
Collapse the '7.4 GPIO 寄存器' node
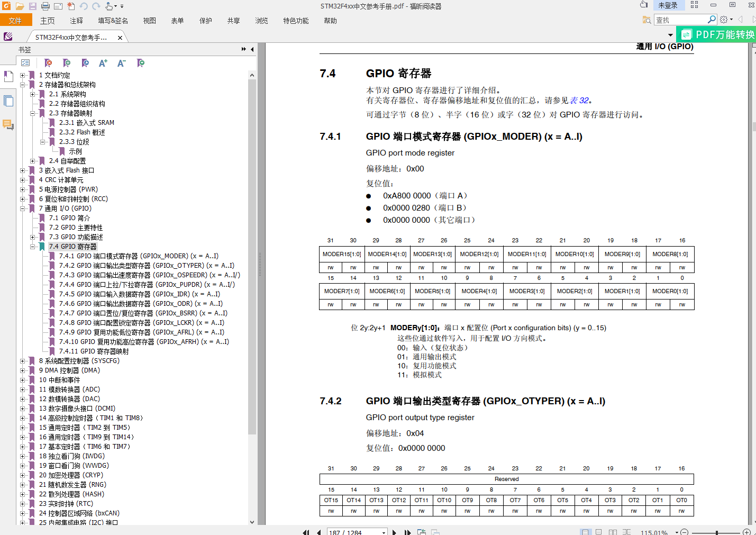click(32, 247)
